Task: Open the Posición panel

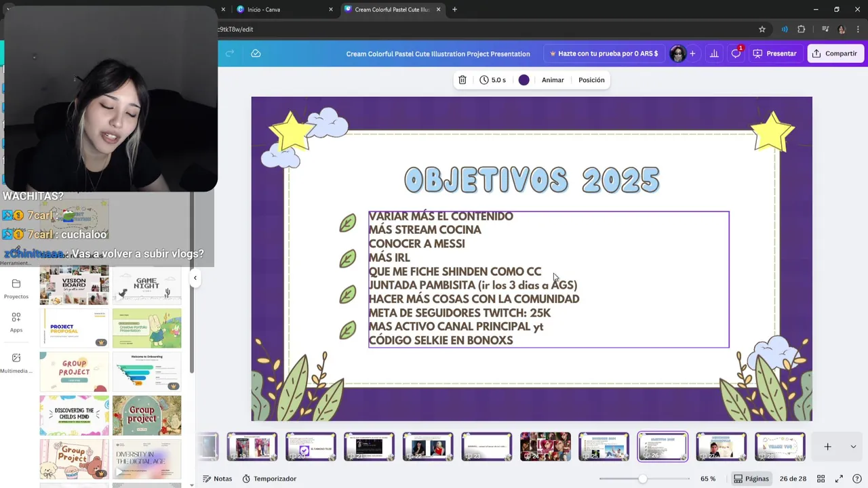Action: [x=591, y=80]
